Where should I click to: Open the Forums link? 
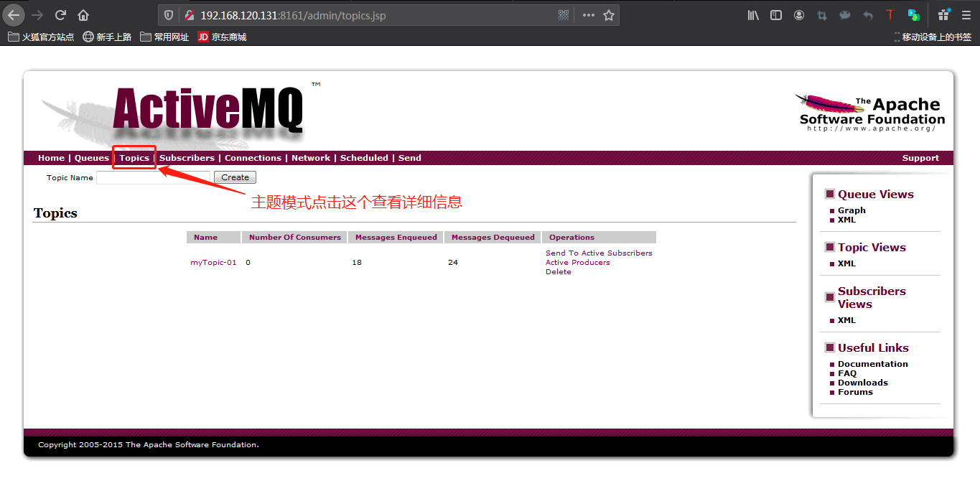[855, 392]
